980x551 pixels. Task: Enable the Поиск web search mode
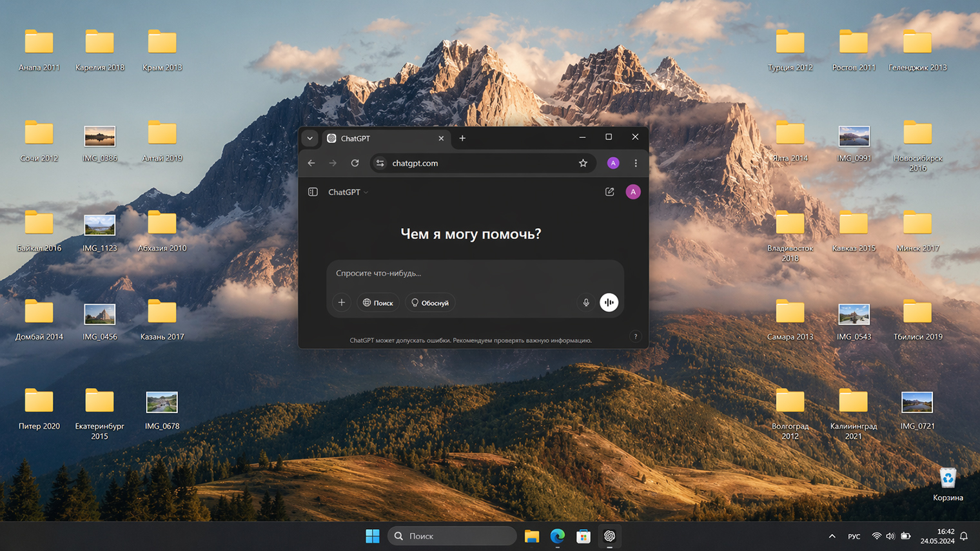377,302
